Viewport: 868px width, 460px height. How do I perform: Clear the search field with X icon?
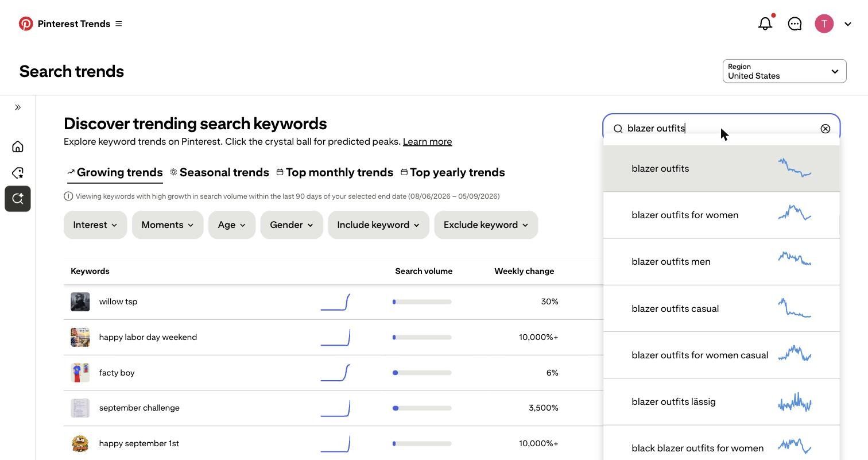(x=825, y=129)
